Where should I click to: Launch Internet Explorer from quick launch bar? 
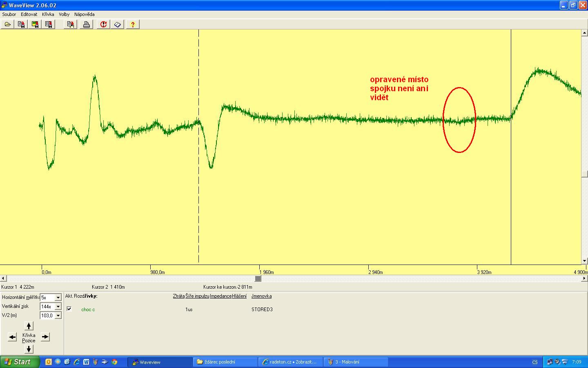click(76, 362)
